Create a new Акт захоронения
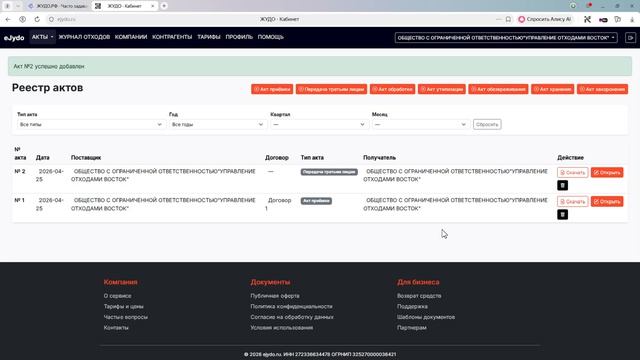The width and height of the screenshot is (640, 360). [602, 89]
